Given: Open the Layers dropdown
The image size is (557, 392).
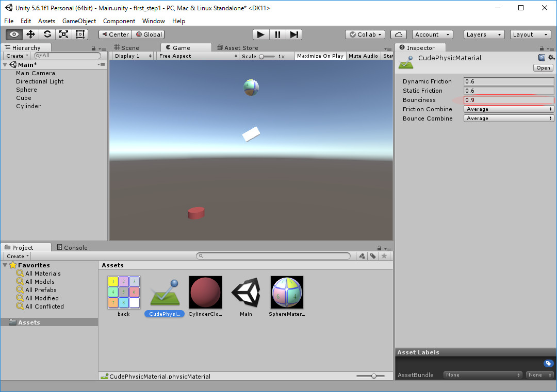Looking at the screenshot, I should pos(484,35).
